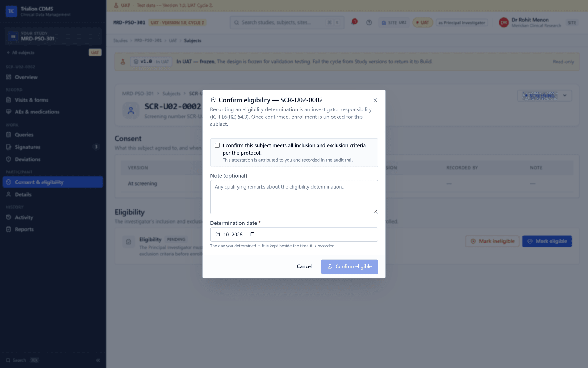Image resolution: width=588 pixels, height=368 pixels.
Task: Select Consent & eligibility in the sidebar
Action: [x=53, y=182]
